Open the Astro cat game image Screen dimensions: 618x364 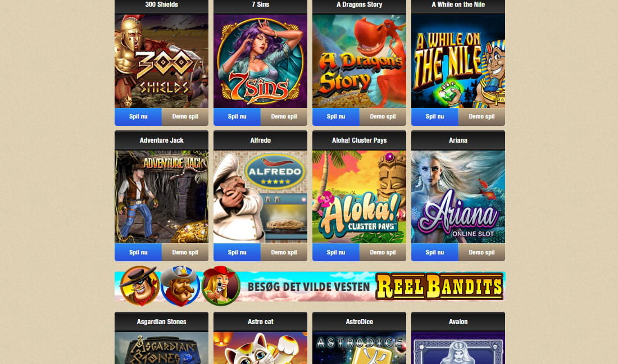(x=260, y=348)
